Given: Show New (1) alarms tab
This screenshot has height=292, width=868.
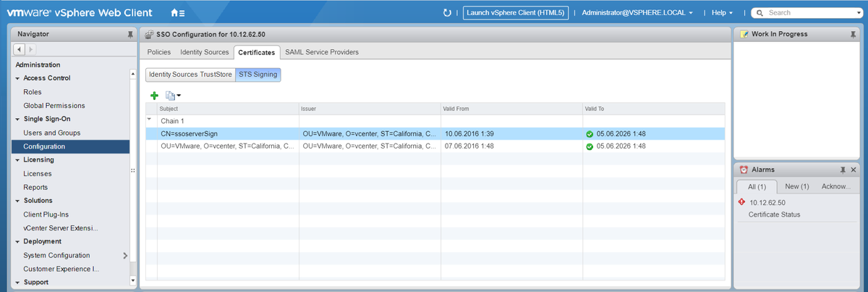Looking at the screenshot, I should tap(797, 187).
